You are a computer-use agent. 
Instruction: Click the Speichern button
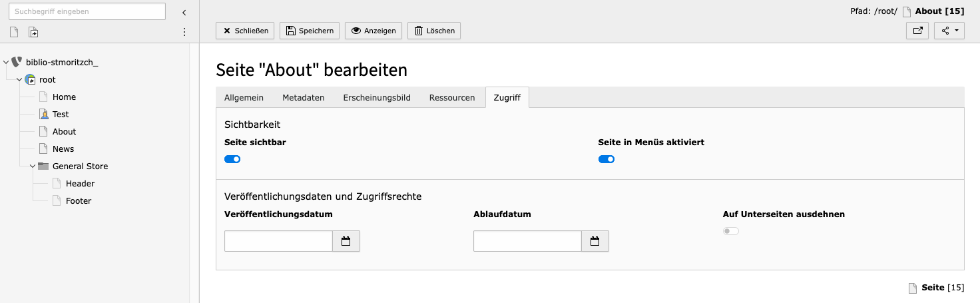coord(310,31)
